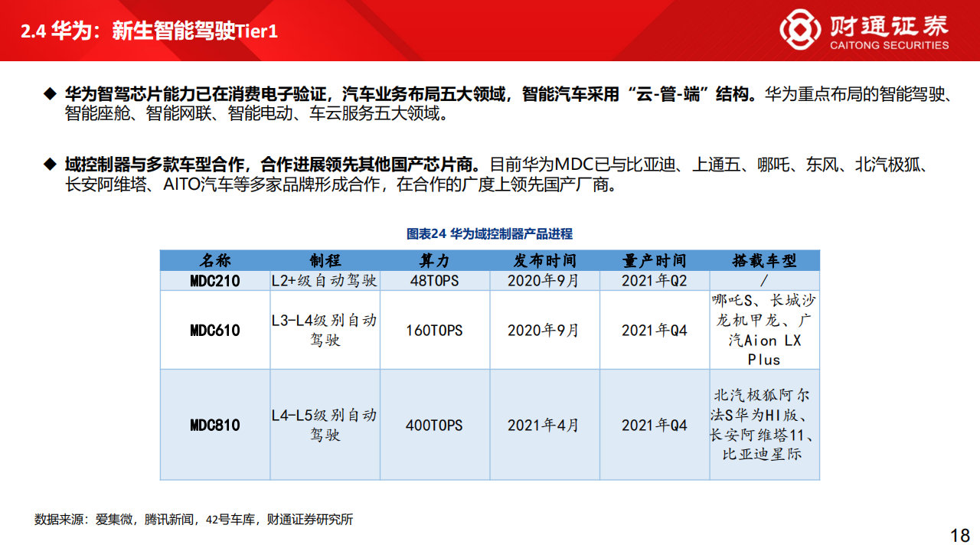Click the 量产时间 column header

pyautogui.click(x=655, y=260)
